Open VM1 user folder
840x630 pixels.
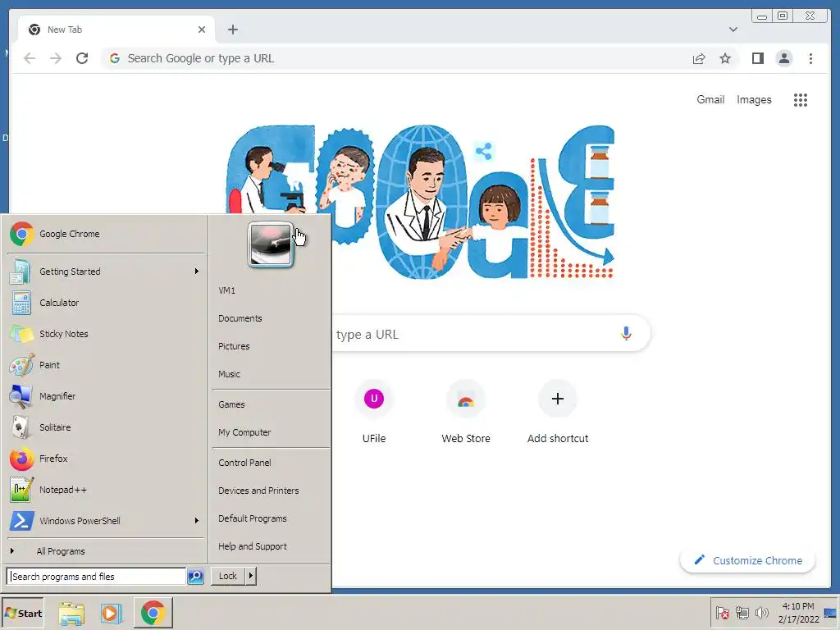[x=271, y=290]
